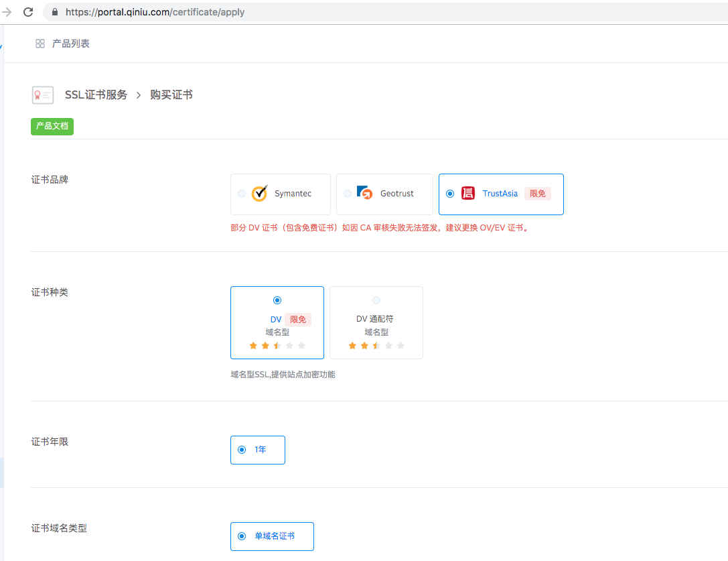
Task: Select the DV 通配符 radio button
Action: pos(376,300)
